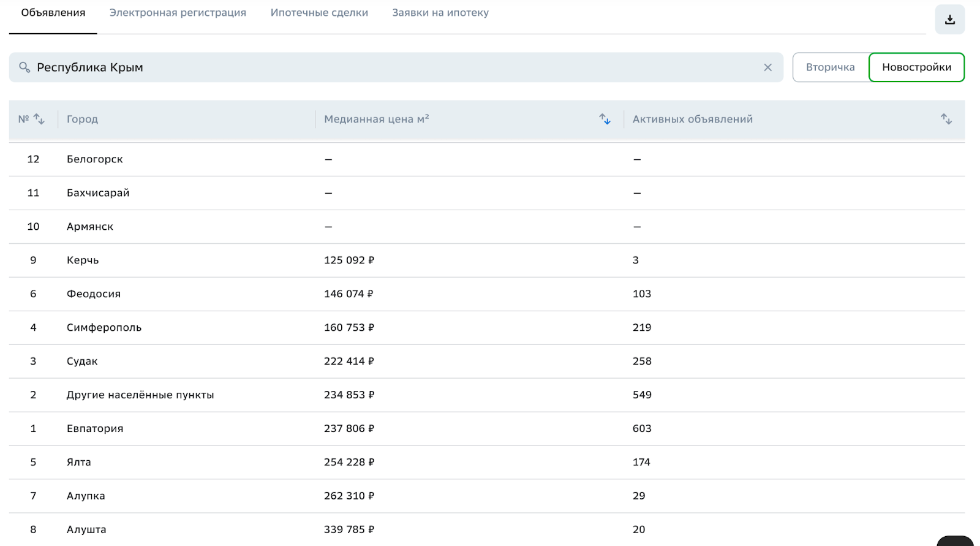Click price 146 074 ₽ for Феодосия
This screenshot has width=980, height=546.
point(349,294)
